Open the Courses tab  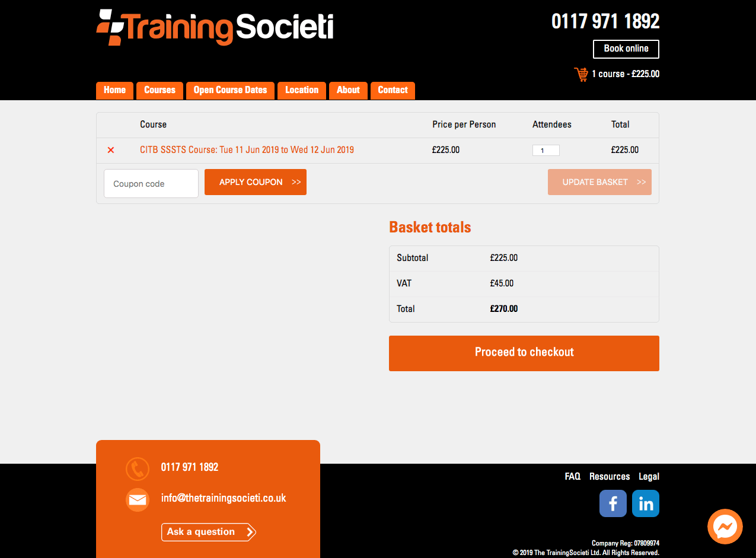tap(160, 90)
